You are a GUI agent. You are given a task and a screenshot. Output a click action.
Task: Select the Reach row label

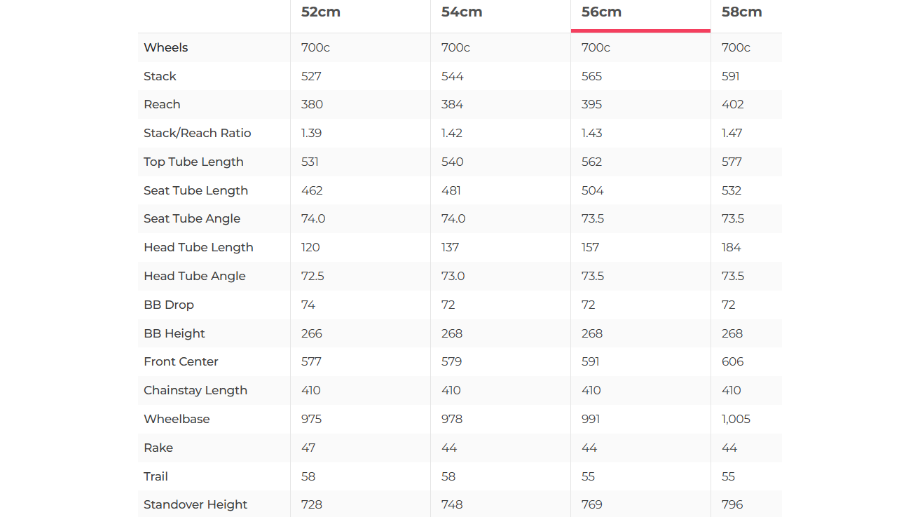click(162, 105)
